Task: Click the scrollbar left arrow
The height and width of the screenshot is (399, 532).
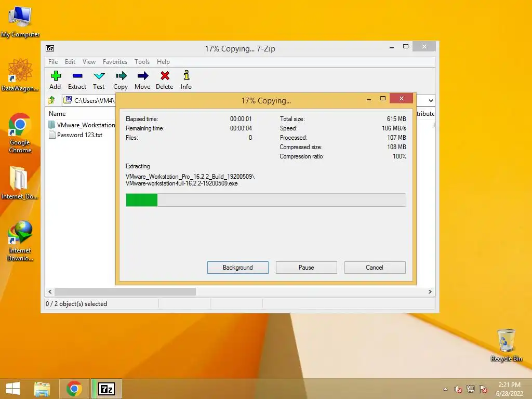Action: pyautogui.click(x=50, y=291)
